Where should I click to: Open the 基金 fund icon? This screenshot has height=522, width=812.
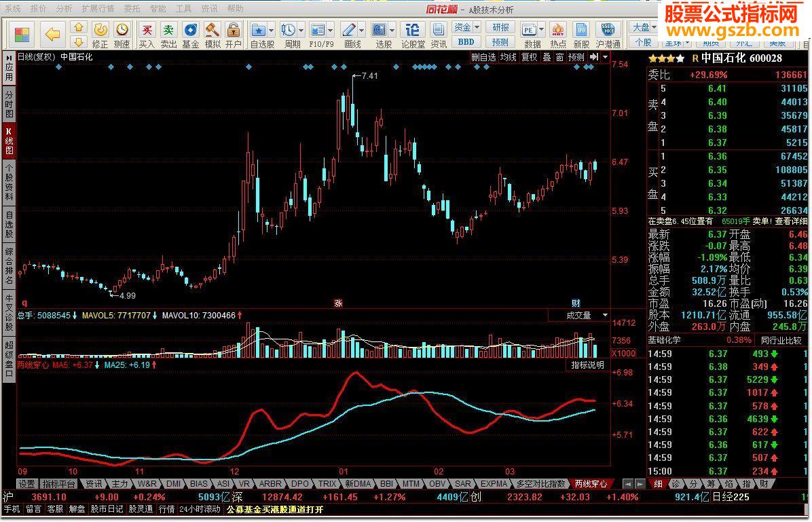[x=191, y=30]
